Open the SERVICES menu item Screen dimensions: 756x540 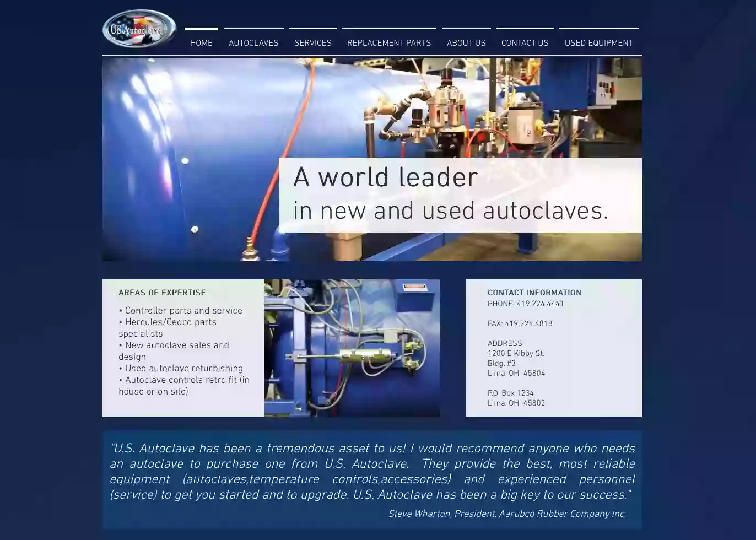coord(313,42)
